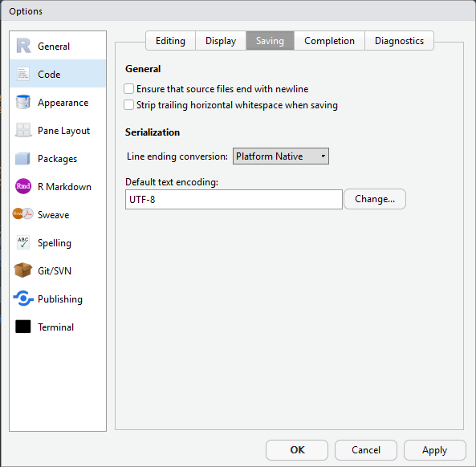Enable ensure source files end with newline
The height and width of the screenshot is (467, 476).
coord(128,89)
